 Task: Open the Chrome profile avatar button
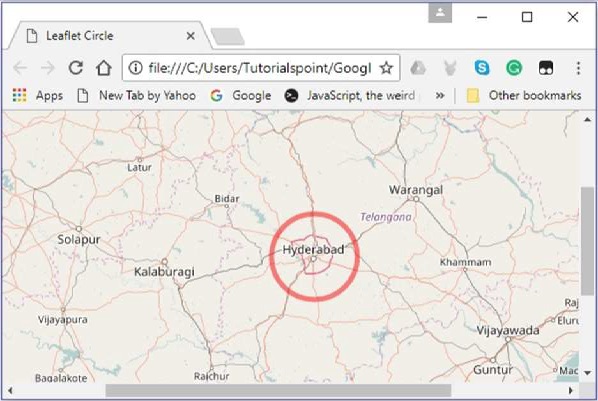[440, 13]
